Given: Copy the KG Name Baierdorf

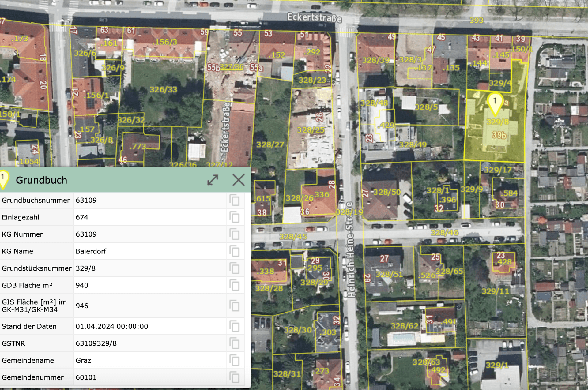Looking at the screenshot, I should [x=235, y=251].
